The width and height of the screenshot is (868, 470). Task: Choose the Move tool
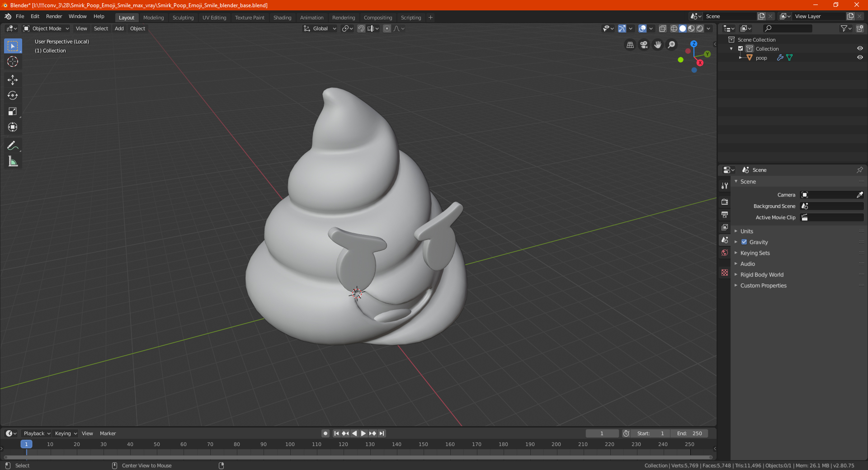pyautogui.click(x=13, y=80)
